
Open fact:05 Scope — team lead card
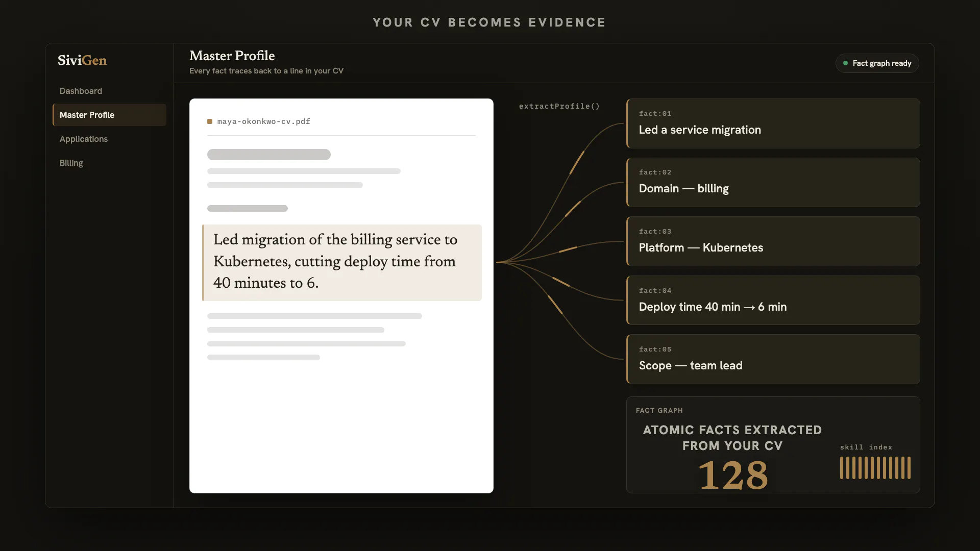(x=773, y=359)
